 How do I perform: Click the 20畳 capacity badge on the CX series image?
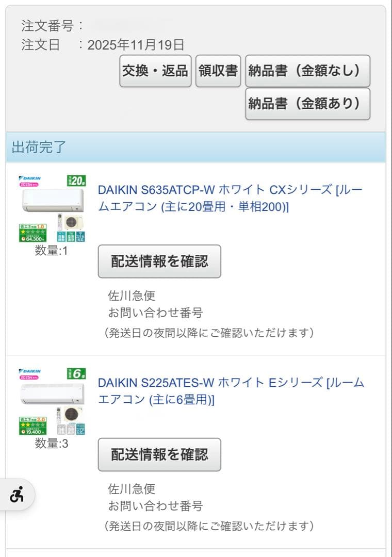(x=76, y=181)
